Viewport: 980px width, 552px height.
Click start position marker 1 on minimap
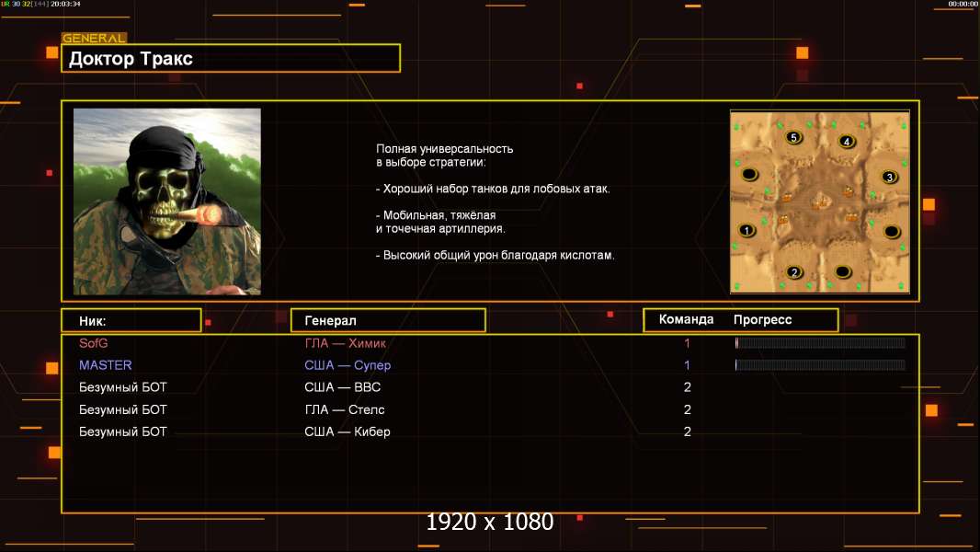(746, 230)
